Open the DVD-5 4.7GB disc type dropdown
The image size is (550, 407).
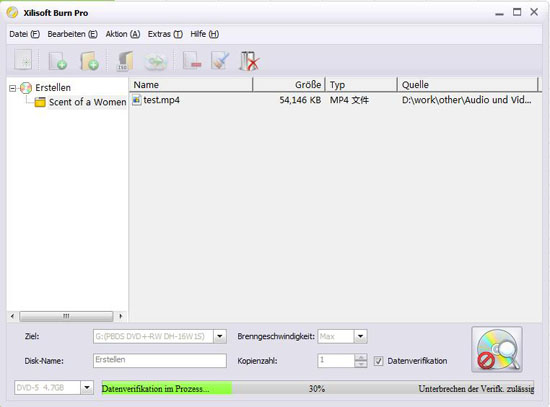pos(87,388)
